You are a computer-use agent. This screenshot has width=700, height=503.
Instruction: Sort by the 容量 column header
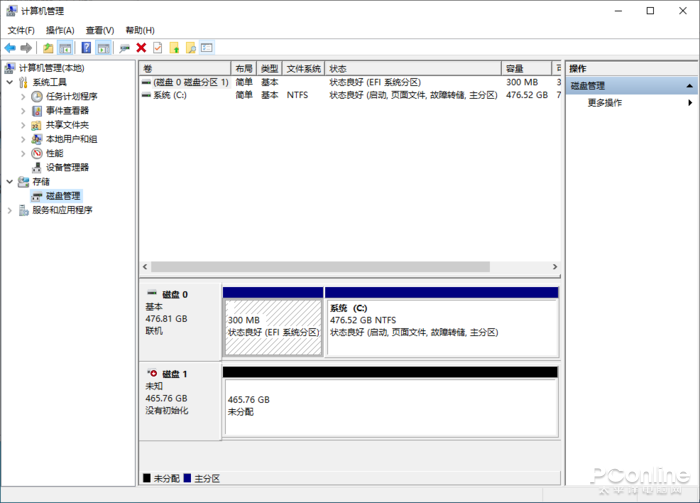coord(526,69)
